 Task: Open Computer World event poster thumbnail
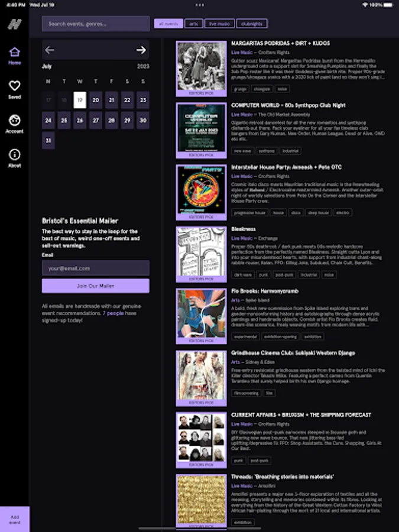point(201,131)
